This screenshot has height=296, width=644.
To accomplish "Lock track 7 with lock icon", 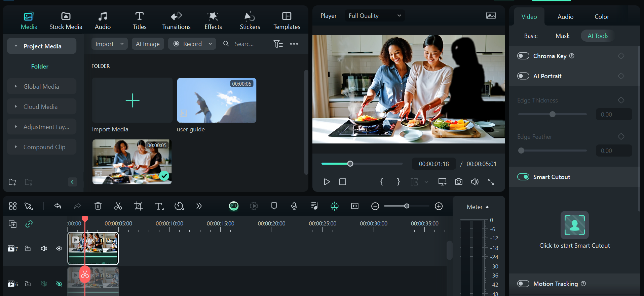I will pyautogui.click(x=28, y=249).
